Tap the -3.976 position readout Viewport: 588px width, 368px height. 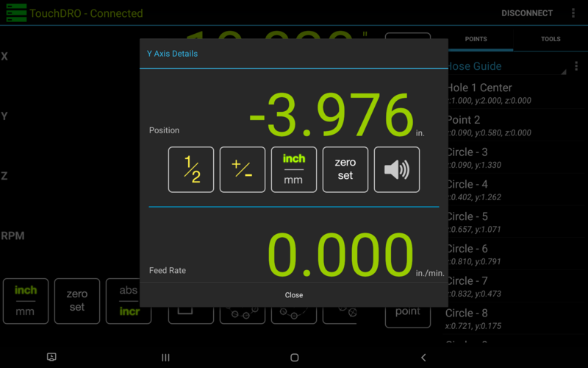coord(331,115)
